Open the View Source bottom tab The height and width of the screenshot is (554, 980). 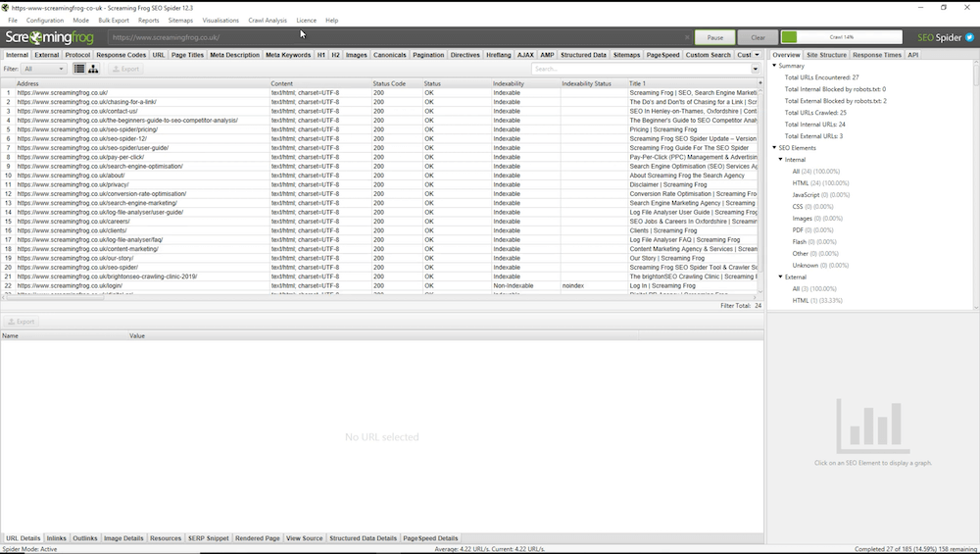pos(305,538)
